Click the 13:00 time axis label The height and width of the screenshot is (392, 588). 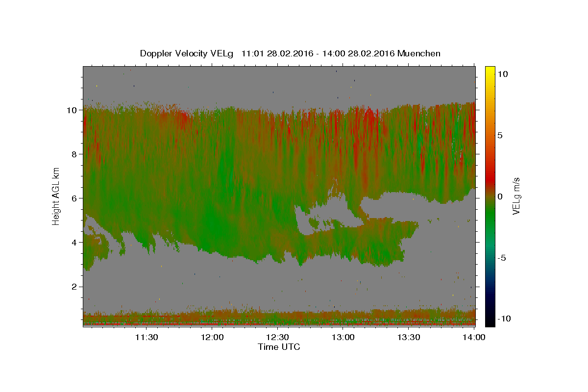(x=343, y=337)
